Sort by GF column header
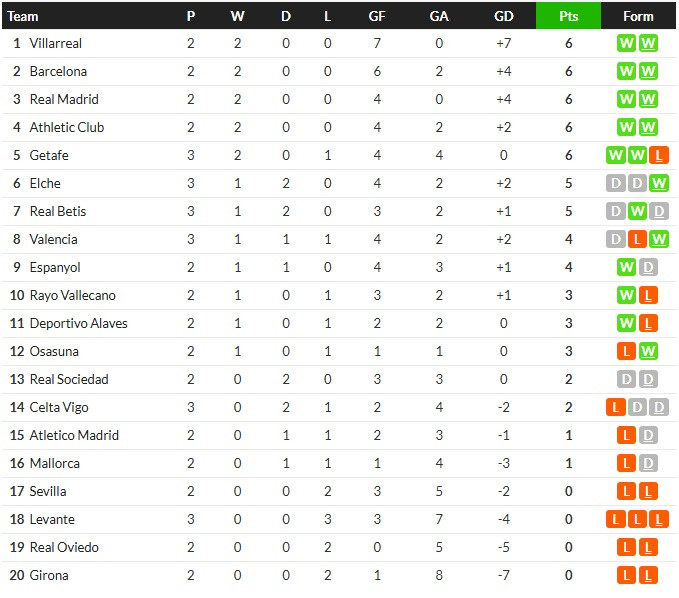The height and width of the screenshot is (598, 679). pos(377,16)
